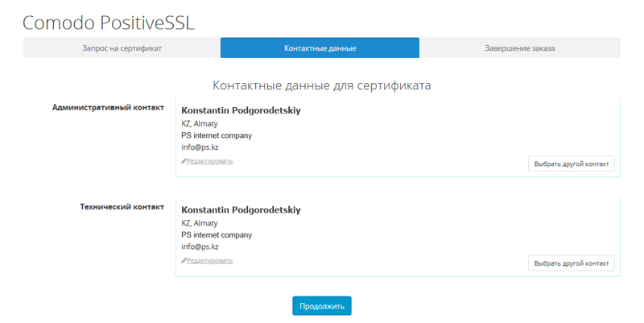Click KZ, Almaty in technical contact
644x323 pixels.
click(x=200, y=223)
